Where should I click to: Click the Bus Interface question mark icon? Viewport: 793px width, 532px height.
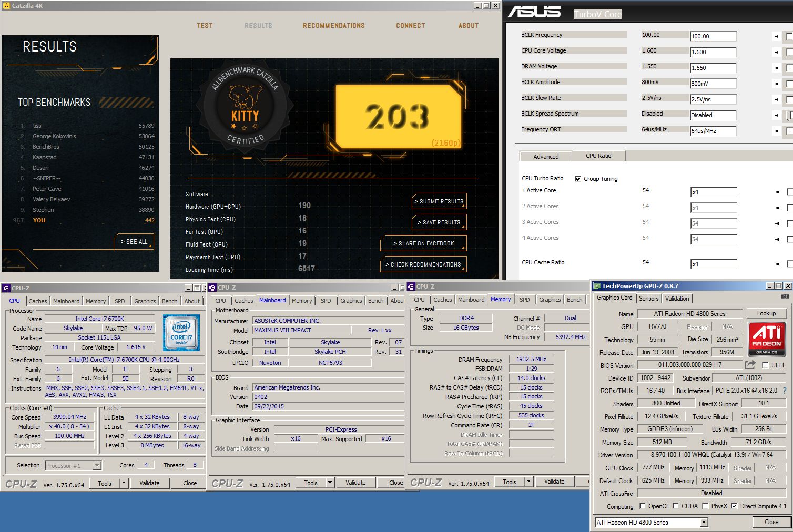point(785,391)
